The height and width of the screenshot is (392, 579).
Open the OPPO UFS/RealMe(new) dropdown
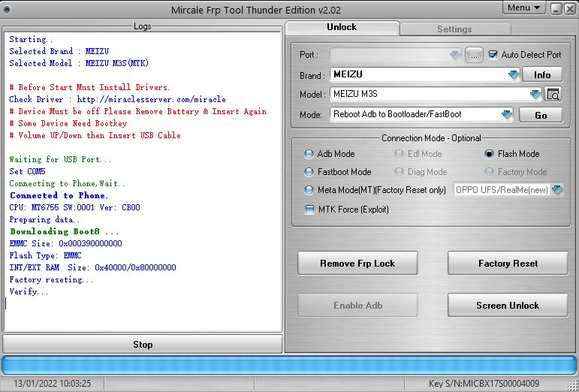pos(557,190)
